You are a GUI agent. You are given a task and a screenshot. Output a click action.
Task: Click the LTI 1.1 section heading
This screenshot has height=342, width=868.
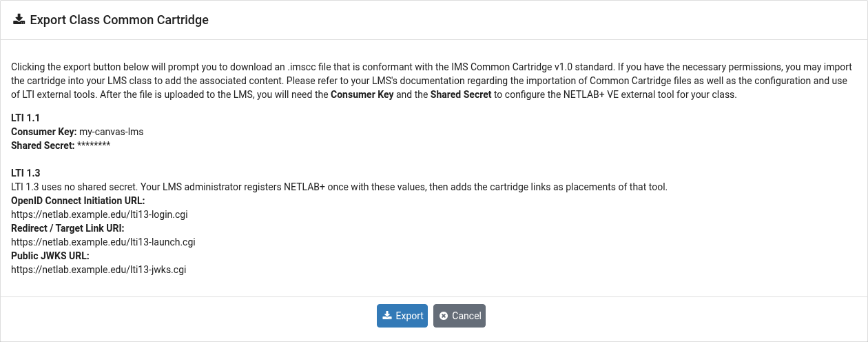click(25, 117)
